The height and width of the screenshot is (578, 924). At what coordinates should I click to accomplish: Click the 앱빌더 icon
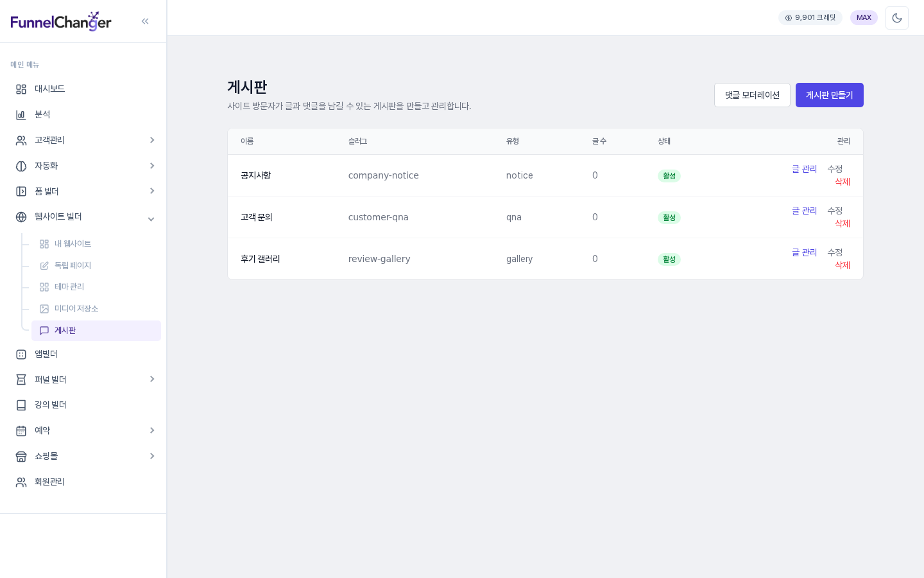[21, 355]
